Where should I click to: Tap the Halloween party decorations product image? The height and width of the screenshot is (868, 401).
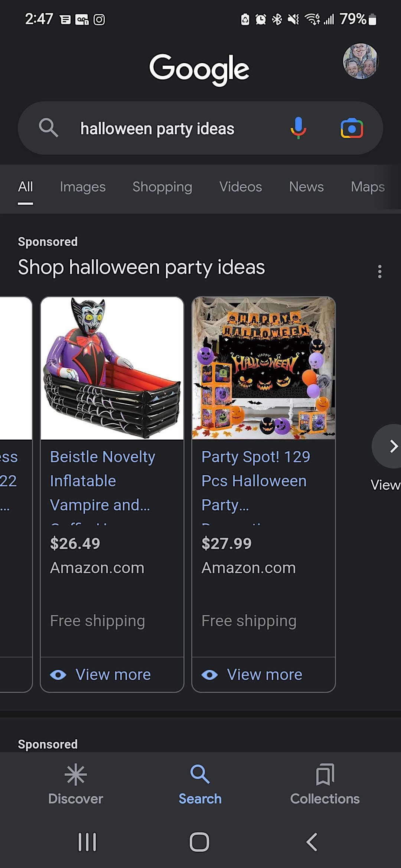[x=264, y=368]
